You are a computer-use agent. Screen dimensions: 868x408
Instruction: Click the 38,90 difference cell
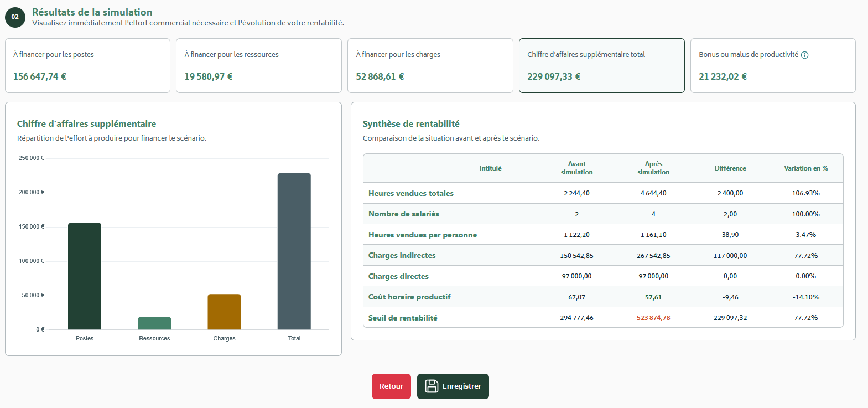(x=730, y=235)
